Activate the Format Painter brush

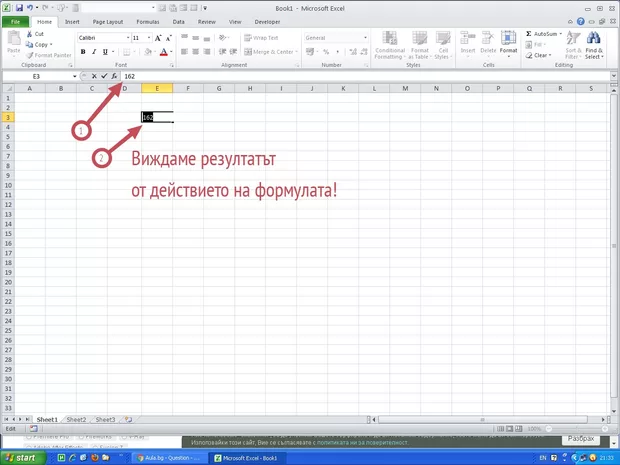(49, 55)
